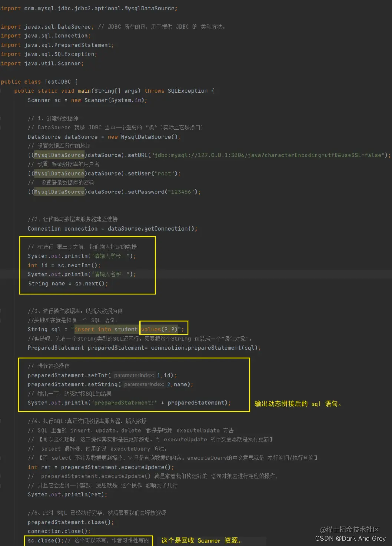Click the comment "//3、进行操作数据库，以插入数据为例"
Viewport: 392px width, 546px height.
tap(75, 311)
